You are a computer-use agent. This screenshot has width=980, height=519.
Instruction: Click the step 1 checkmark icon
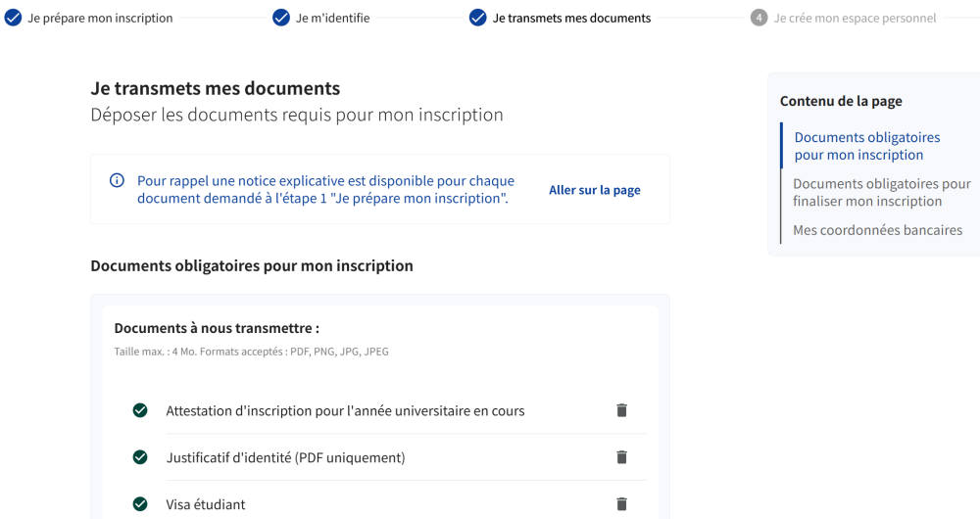[13, 18]
